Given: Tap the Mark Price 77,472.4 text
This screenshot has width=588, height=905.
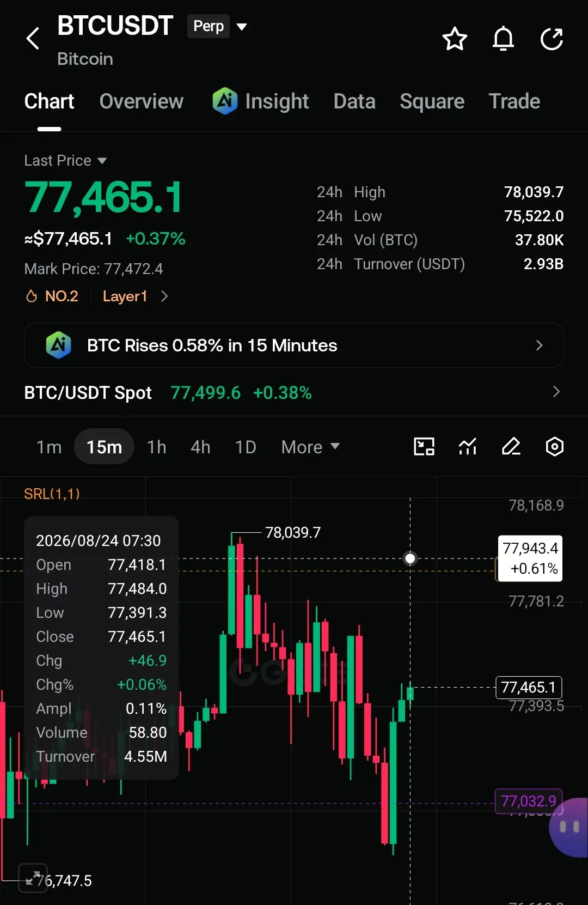Looking at the screenshot, I should pos(94,269).
